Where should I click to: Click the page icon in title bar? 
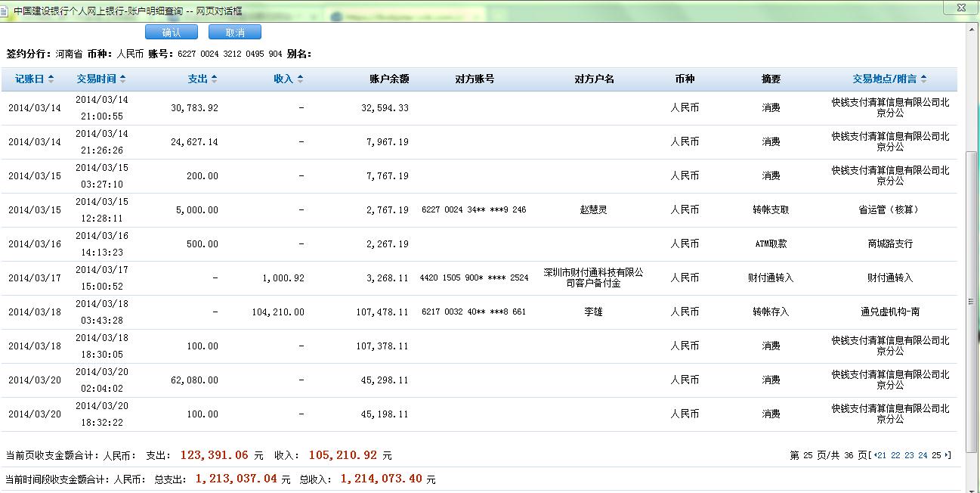6,11
